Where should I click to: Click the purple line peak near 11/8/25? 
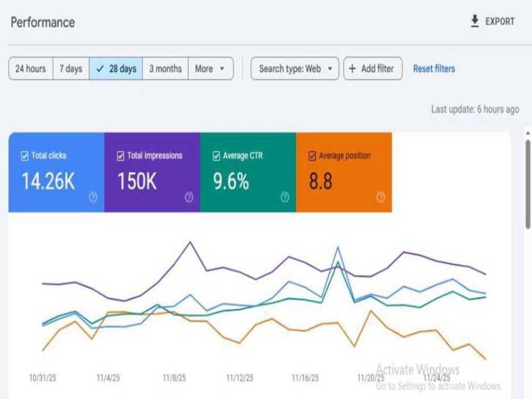190,242
